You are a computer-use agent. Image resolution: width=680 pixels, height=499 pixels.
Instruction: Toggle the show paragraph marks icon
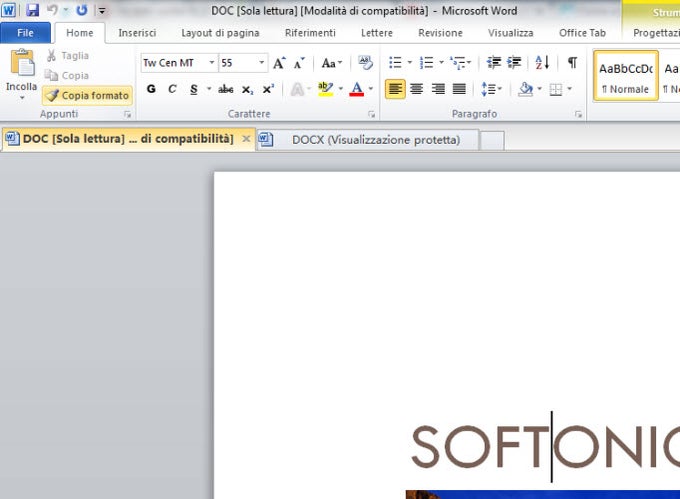coord(572,63)
